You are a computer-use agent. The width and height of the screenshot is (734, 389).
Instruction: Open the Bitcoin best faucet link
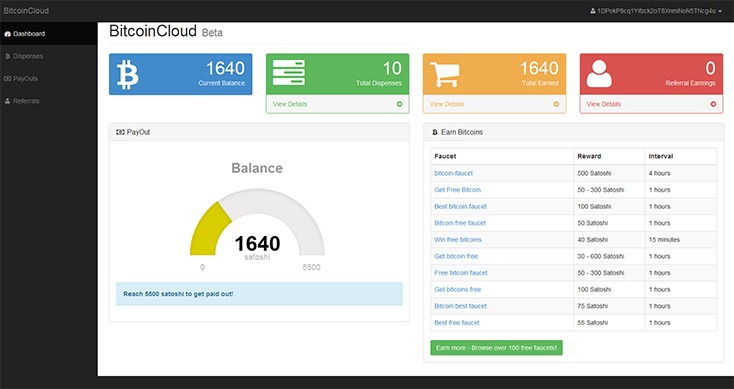460,306
